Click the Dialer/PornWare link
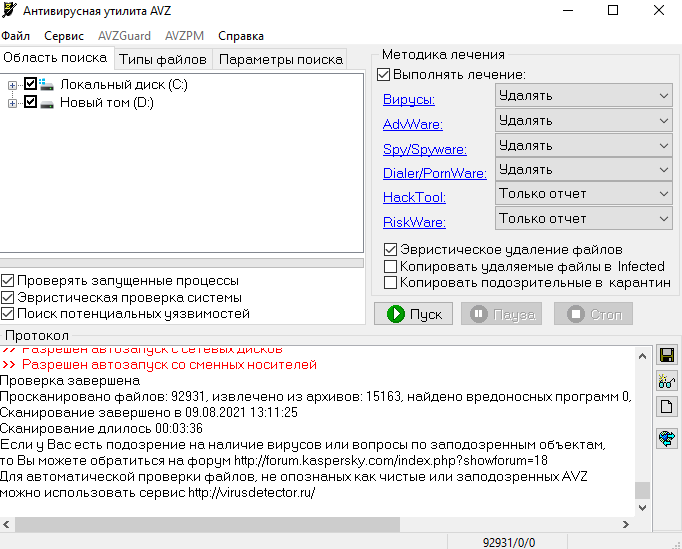Screen dimensions: 682x549 pos(435,173)
